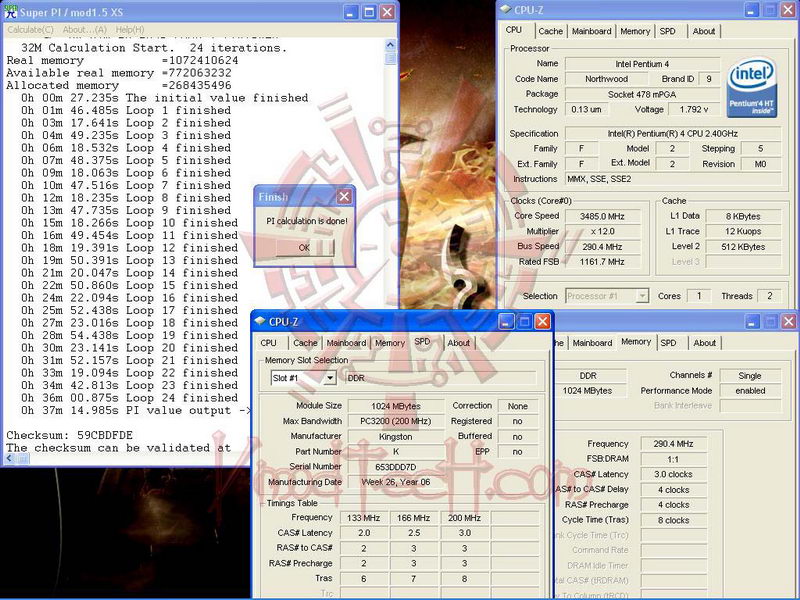
Task: Minimize the top CPU-Z CPU window
Action: 751,9
